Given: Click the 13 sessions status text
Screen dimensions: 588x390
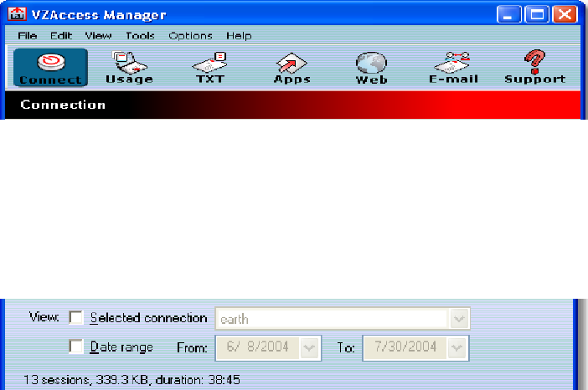Looking at the screenshot, I should pyautogui.click(x=132, y=380).
